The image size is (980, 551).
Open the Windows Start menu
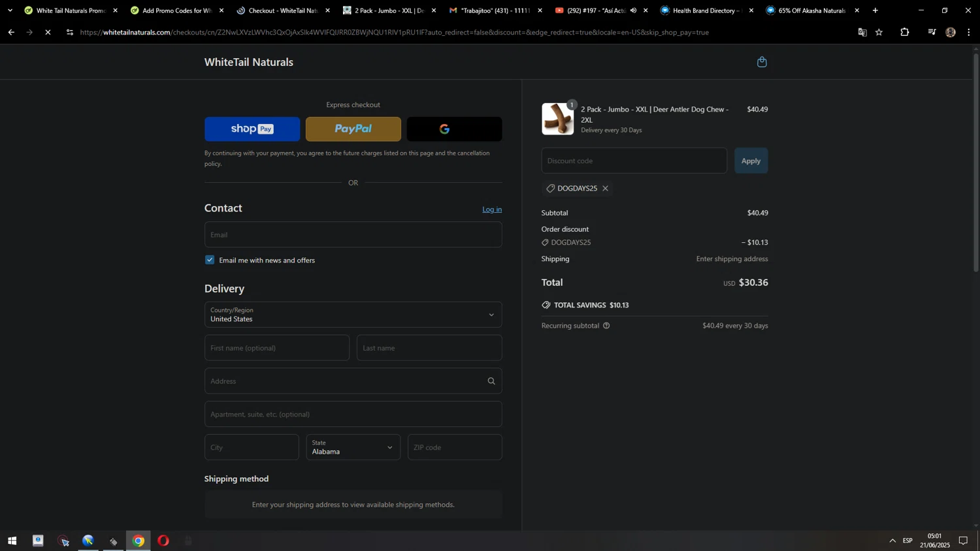pos(12,541)
